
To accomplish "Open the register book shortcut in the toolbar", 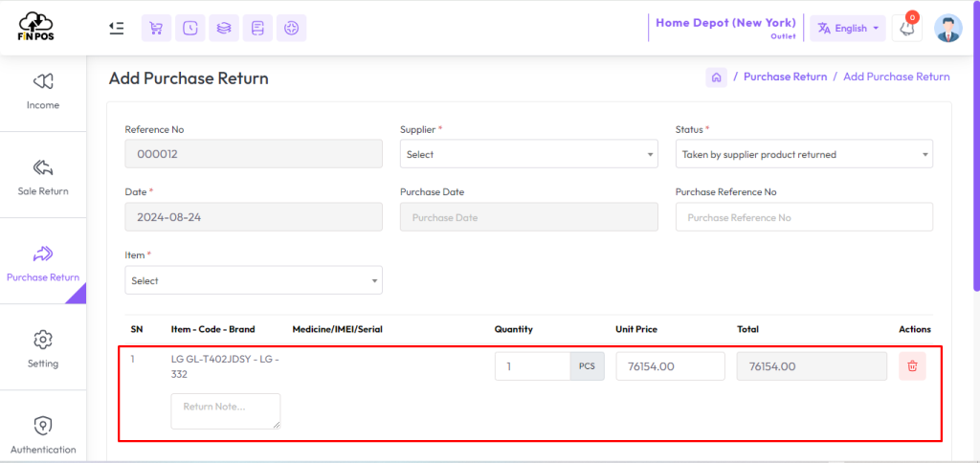I will (x=257, y=28).
